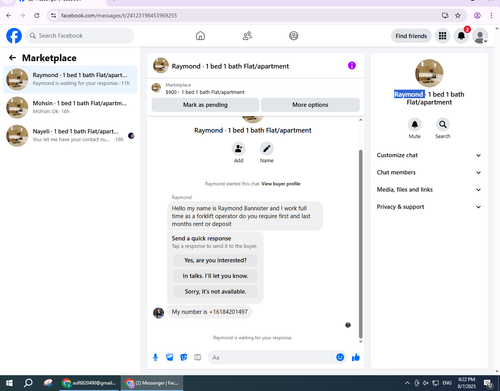Open the Raymond conversation in the list
The image size is (500, 391).
click(x=70, y=79)
